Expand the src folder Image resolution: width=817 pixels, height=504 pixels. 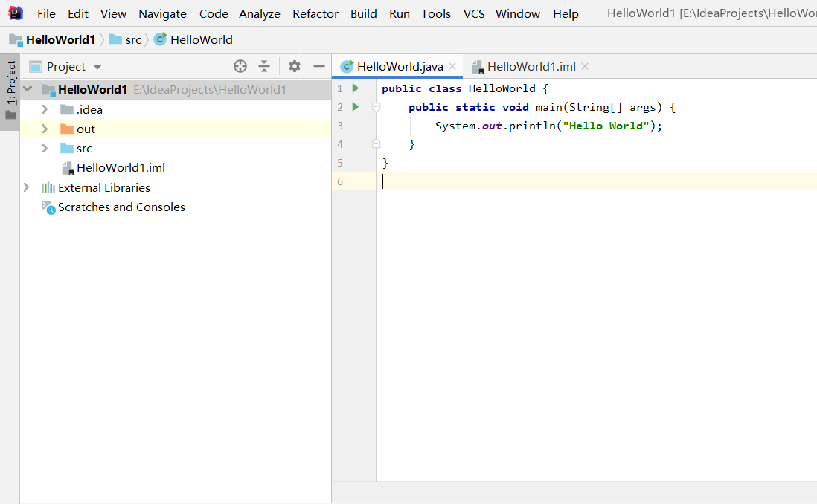pos(45,149)
